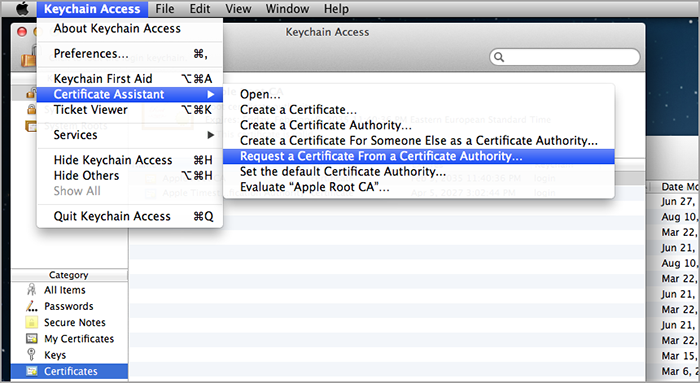Choose Hide Keychain Access
The image size is (700, 383).
(x=130, y=160)
